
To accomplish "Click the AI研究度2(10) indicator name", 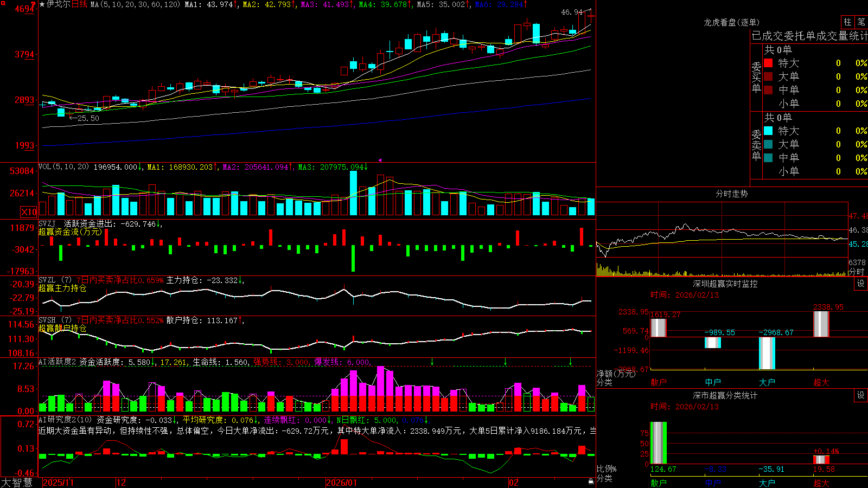I will [x=65, y=420].
